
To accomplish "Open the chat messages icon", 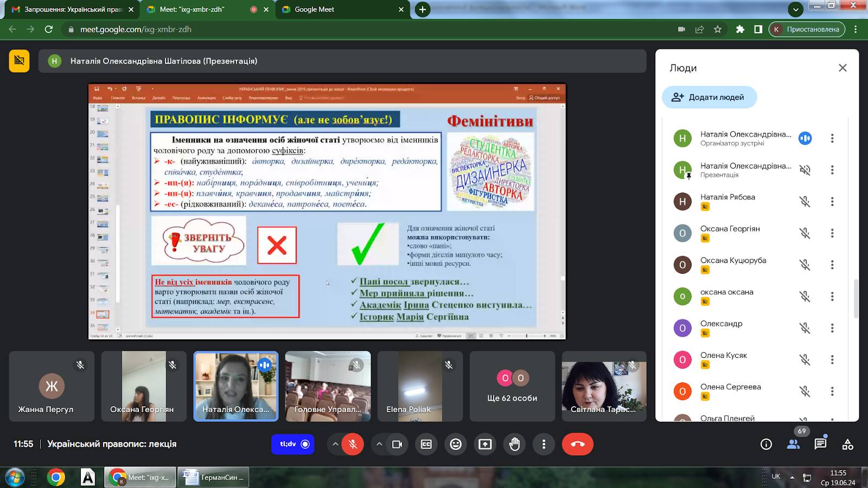I will 820,444.
